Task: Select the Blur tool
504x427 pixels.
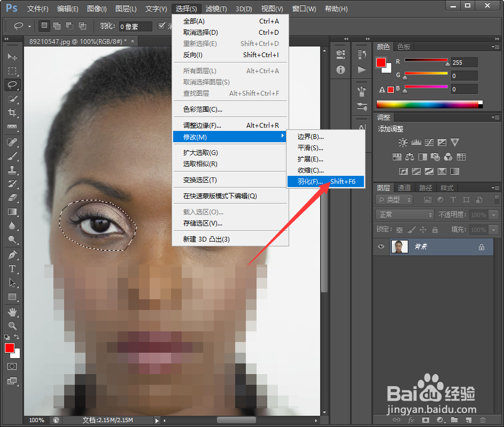Action: click(12, 226)
